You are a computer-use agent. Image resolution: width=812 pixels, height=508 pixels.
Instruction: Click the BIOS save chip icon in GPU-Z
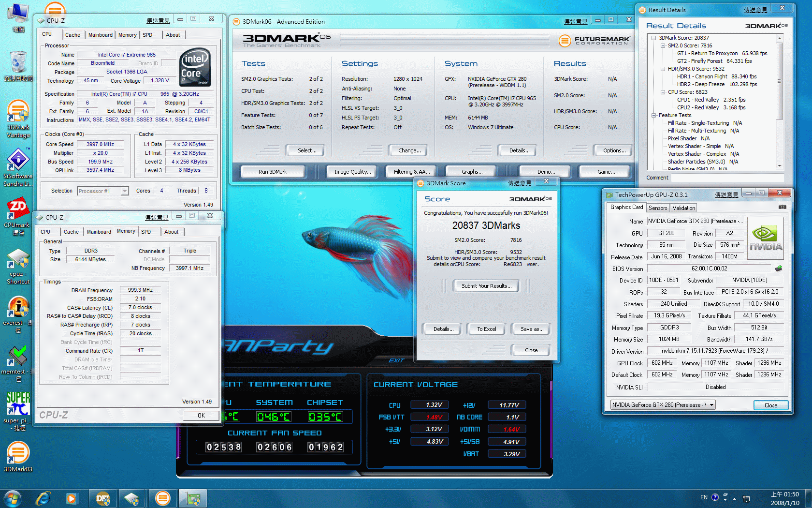click(779, 268)
